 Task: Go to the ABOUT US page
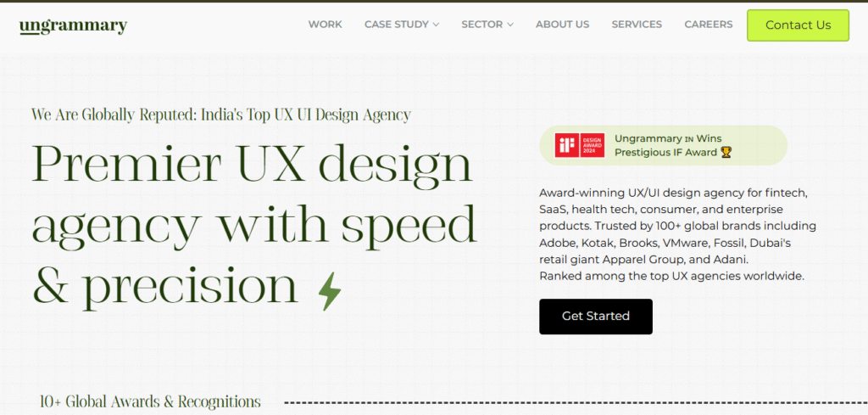pyautogui.click(x=562, y=25)
